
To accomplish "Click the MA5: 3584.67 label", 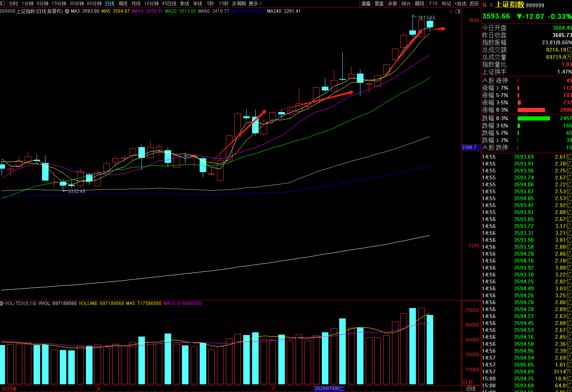I will click(x=115, y=11).
